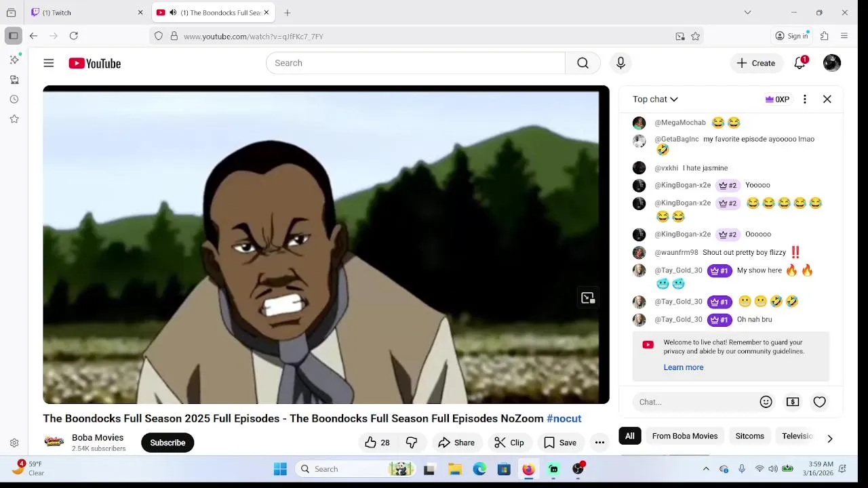Image resolution: width=868 pixels, height=488 pixels.
Task: Toggle the browser sidebar panel
Action: point(13,36)
